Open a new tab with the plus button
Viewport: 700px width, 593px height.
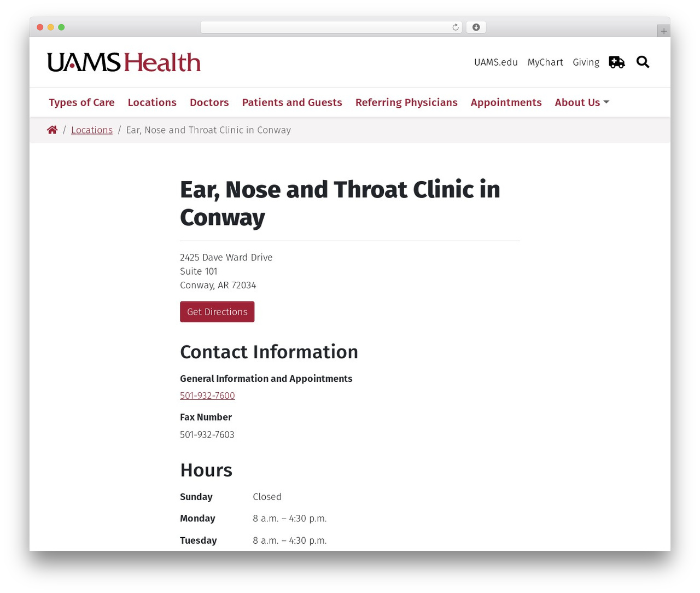pos(663,31)
